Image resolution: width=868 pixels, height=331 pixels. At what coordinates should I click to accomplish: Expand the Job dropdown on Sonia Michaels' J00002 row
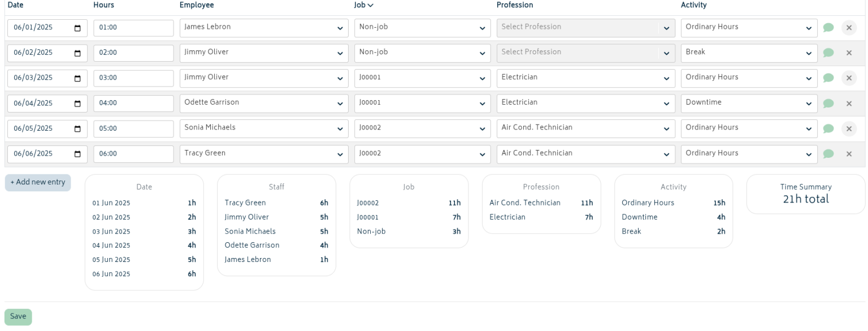(422, 128)
